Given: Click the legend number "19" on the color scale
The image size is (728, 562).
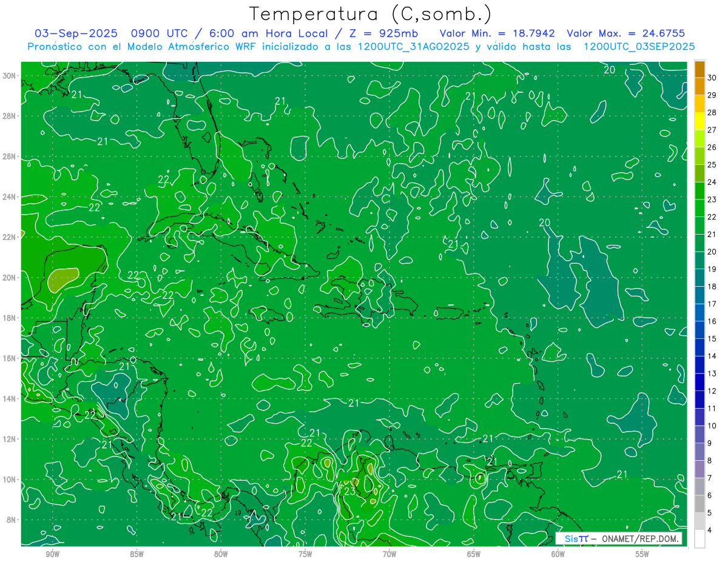Looking at the screenshot, I should 712,269.
